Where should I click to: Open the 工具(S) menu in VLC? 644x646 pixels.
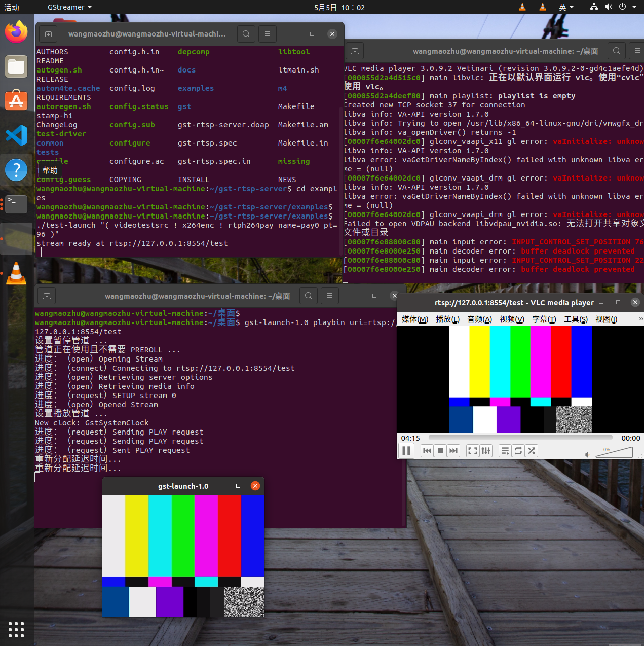[x=576, y=319]
